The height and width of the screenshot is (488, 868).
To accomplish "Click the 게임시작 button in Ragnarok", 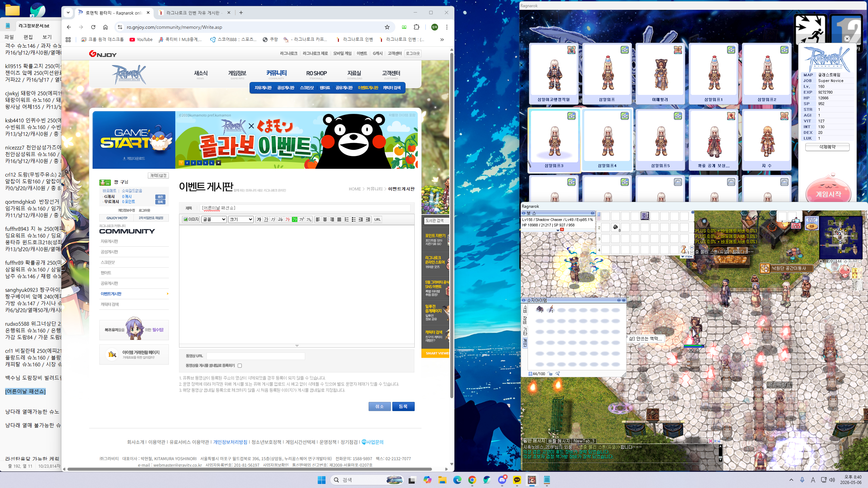I will pyautogui.click(x=828, y=194).
